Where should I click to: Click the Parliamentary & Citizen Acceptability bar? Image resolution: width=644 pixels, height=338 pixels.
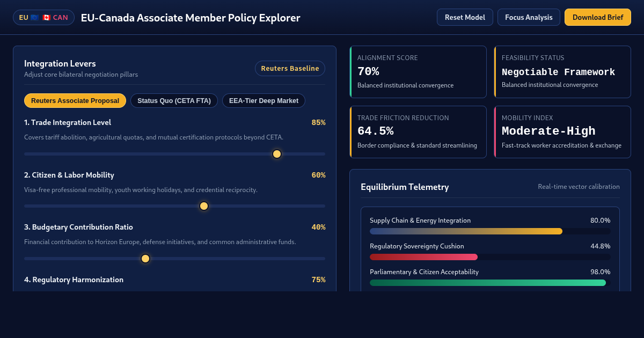click(490, 283)
